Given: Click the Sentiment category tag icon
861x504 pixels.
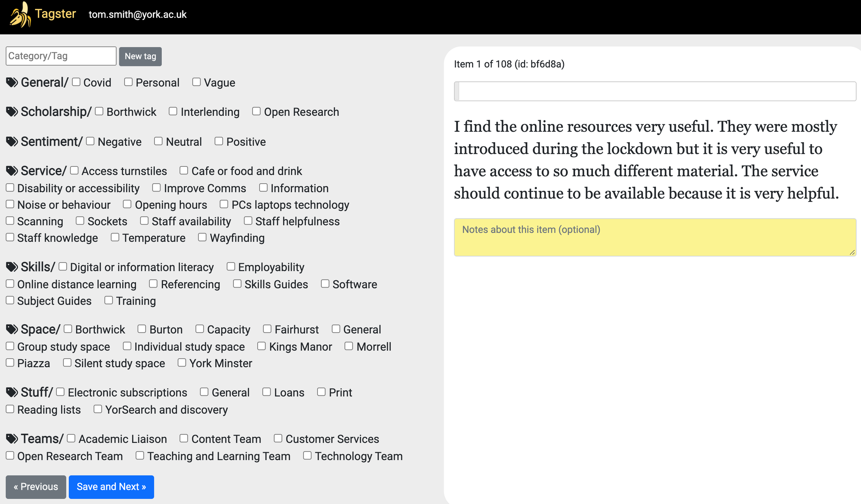Looking at the screenshot, I should [12, 141].
